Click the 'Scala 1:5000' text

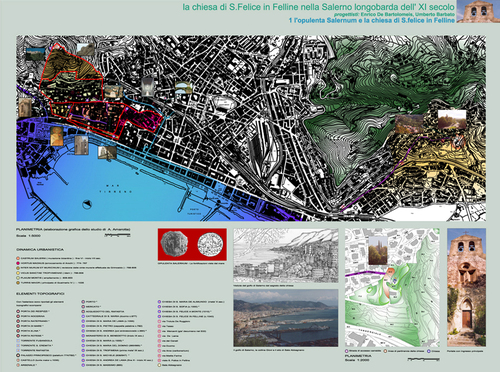[x=28, y=236]
